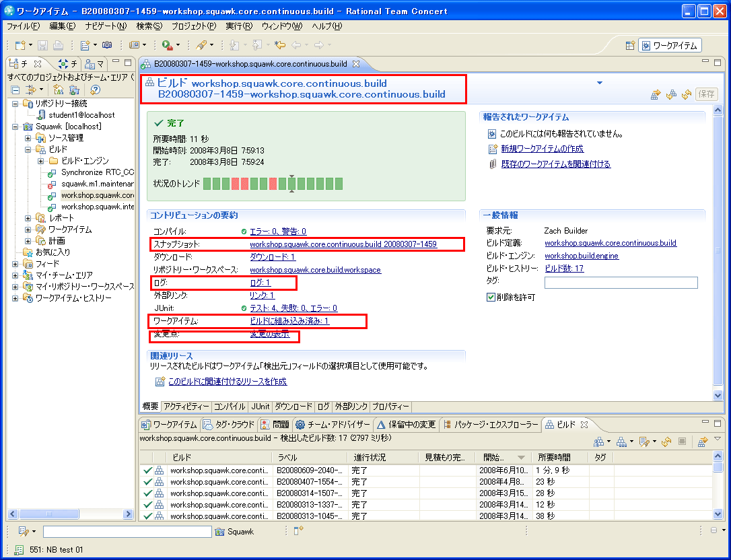
Task: Expand the レポート tree node
Action: [x=28, y=218]
